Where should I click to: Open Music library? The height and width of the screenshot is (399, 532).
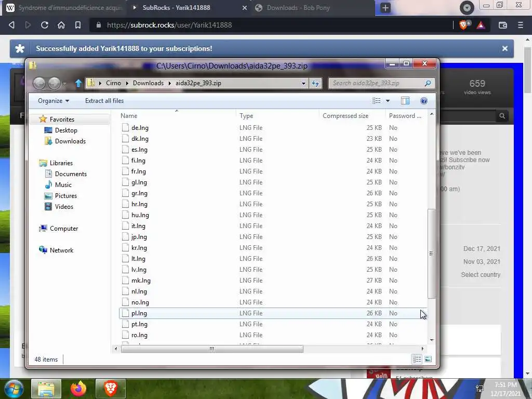(63, 185)
